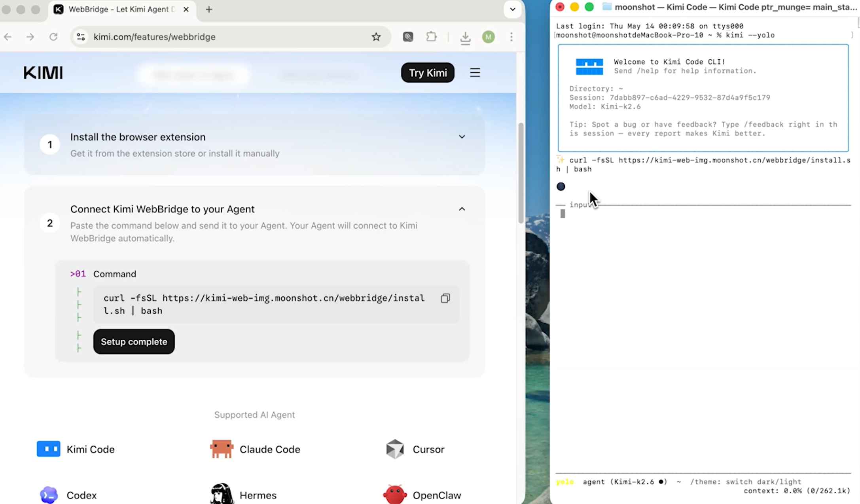Click the OpenClaw label
The width and height of the screenshot is (860, 504).
pos(437,495)
